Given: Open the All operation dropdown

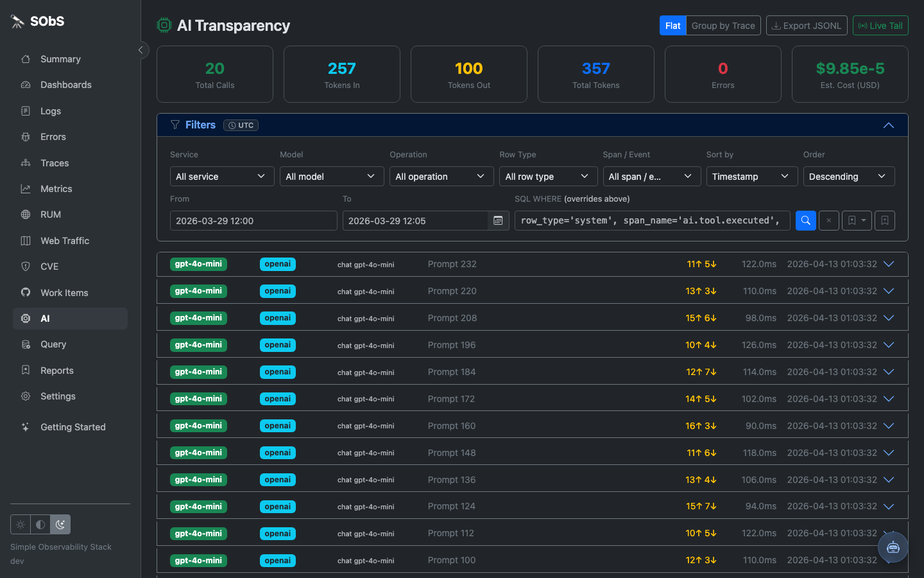Looking at the screenshot, I should 441,177.
